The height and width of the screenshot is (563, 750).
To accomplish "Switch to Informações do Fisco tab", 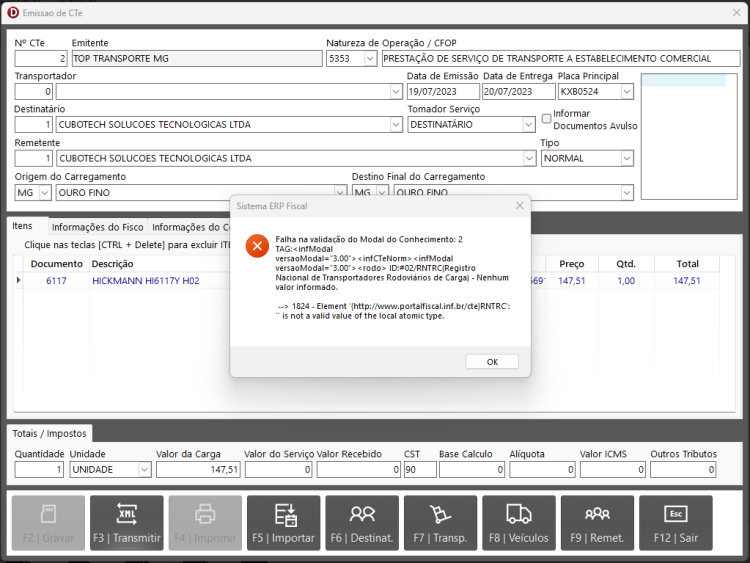I will [x=98, y=227].
